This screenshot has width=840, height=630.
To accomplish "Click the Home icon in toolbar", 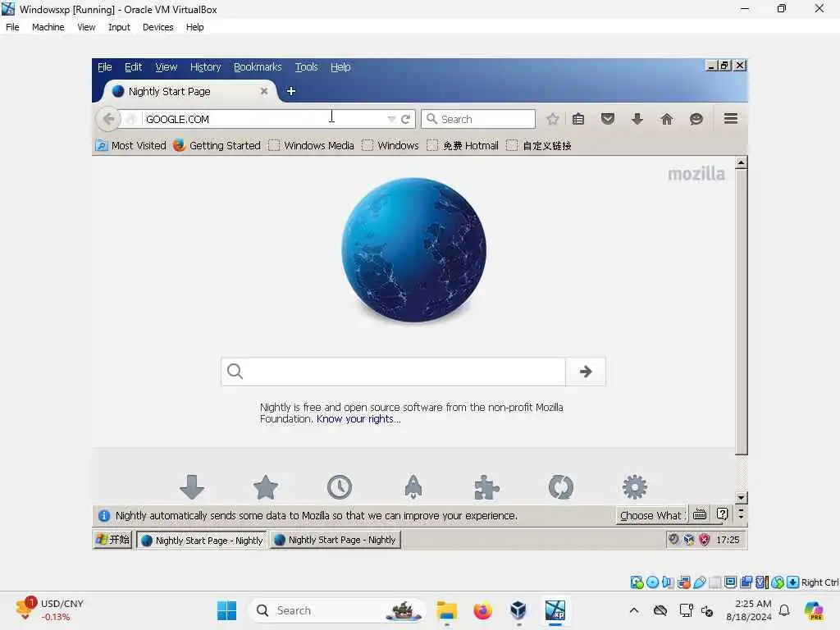I will click(x=666, y=119).
